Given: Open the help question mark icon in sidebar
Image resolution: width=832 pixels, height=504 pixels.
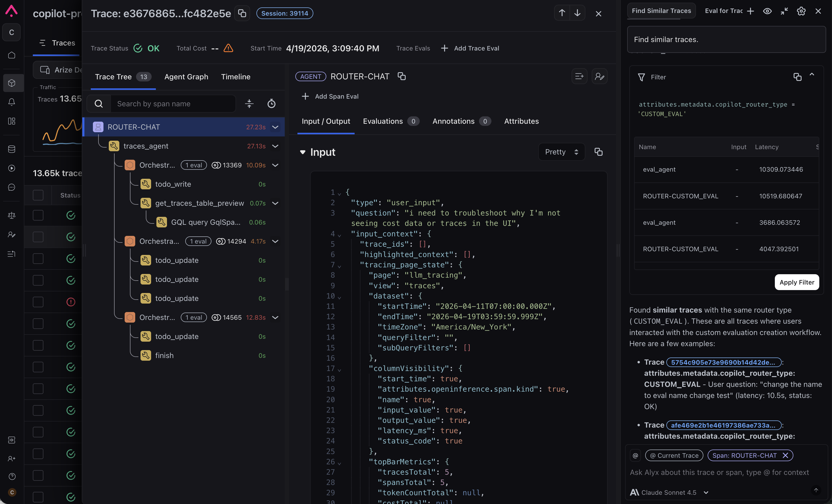Looking at the screenshot, I should [x=11, y=476].
